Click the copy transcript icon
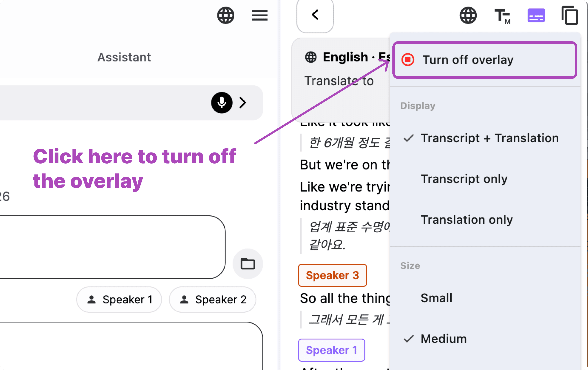Screen dimensions: 588x370 coord(570,15)
